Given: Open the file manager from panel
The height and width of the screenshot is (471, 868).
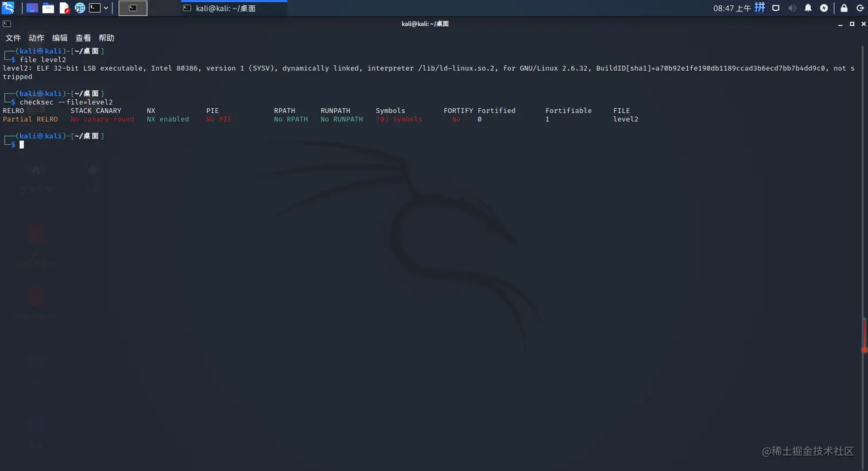Looking at the screenshot, I should point(48,8).
